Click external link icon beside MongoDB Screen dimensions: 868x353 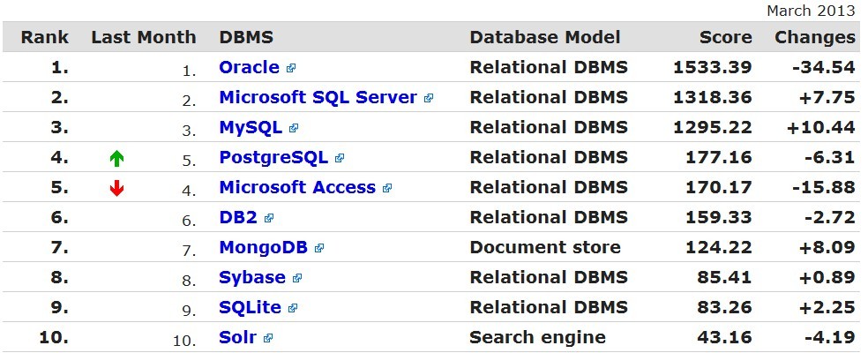point(319,249)
